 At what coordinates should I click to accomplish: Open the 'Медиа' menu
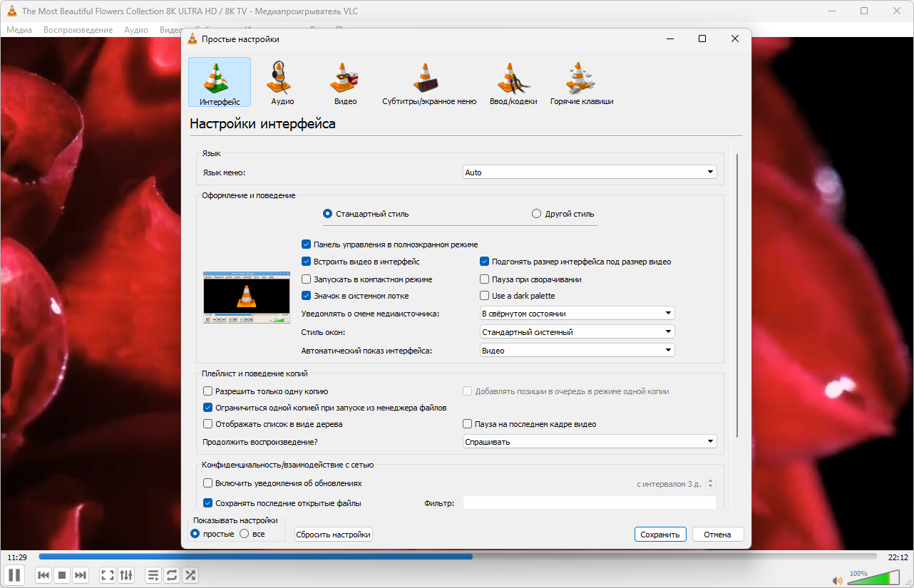click(19, 30)
